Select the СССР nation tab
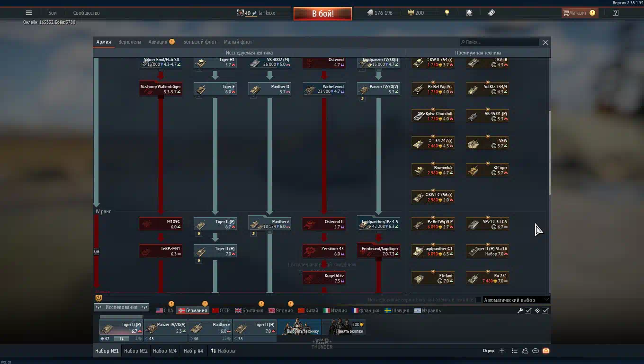Viewport: 644px width, 364px height. 221,310
